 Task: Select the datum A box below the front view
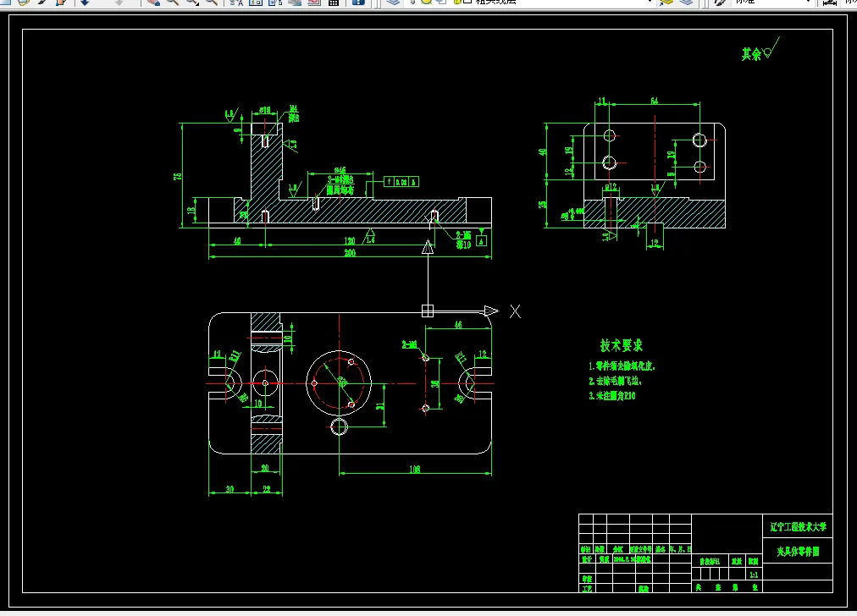pyautogui.click(x=482, y=240)
